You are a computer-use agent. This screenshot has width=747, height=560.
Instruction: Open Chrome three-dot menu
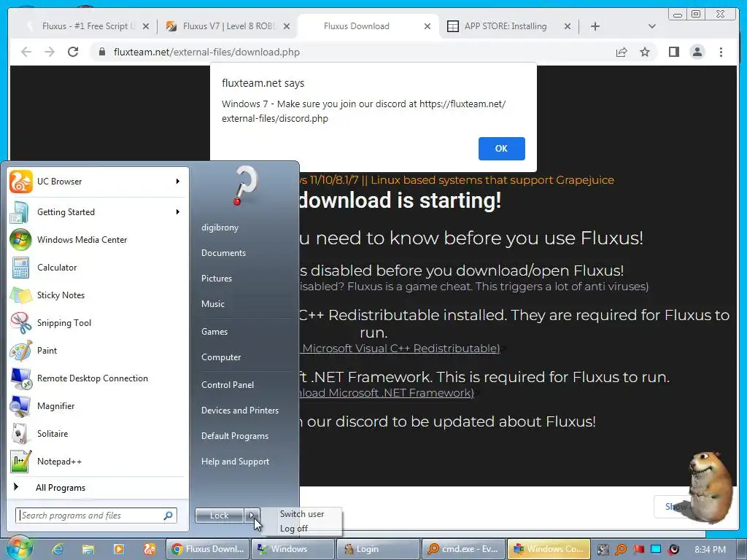(721, 52)
